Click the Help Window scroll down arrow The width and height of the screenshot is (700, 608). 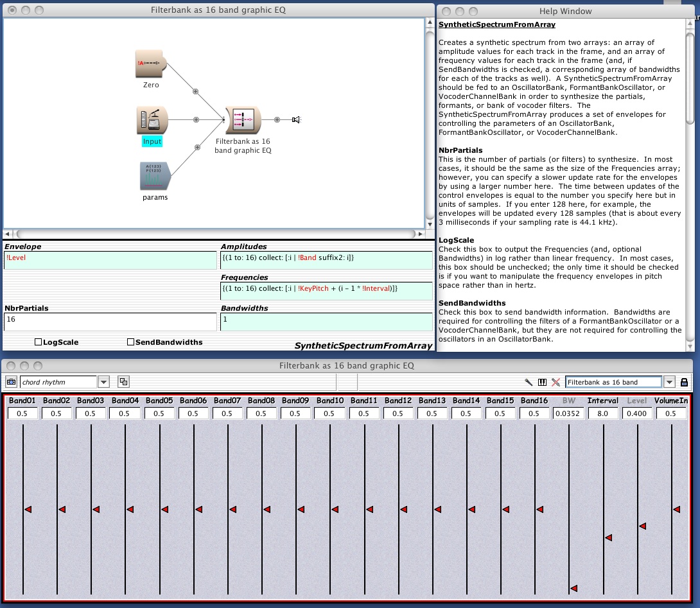[690, 346]
